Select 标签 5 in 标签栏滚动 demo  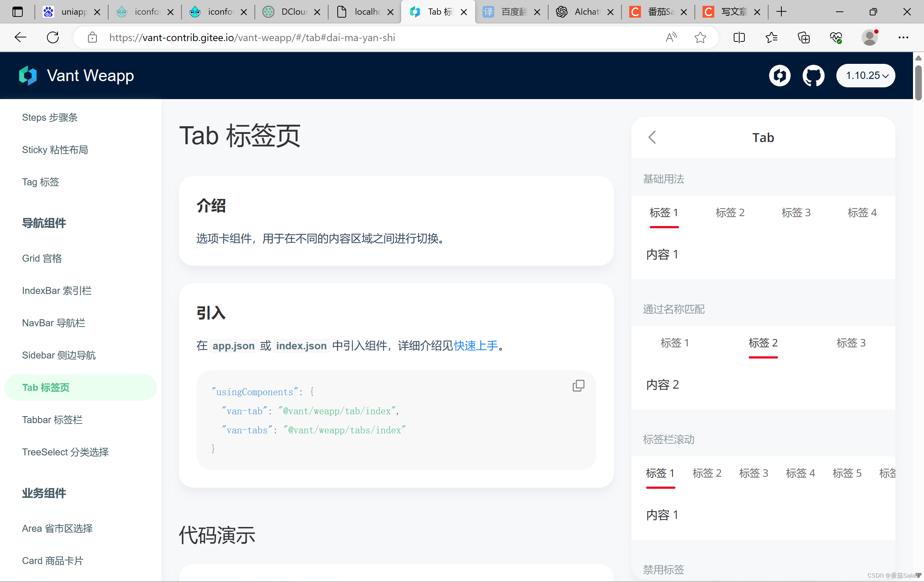click(x=847, y=473)
